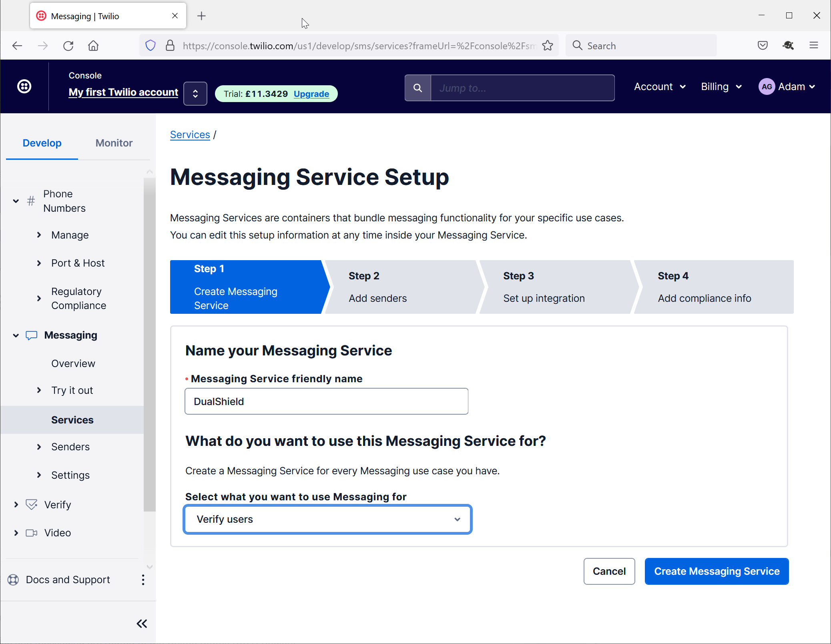
Task: Select Overview under Messaging
Action: click(73, 363)
